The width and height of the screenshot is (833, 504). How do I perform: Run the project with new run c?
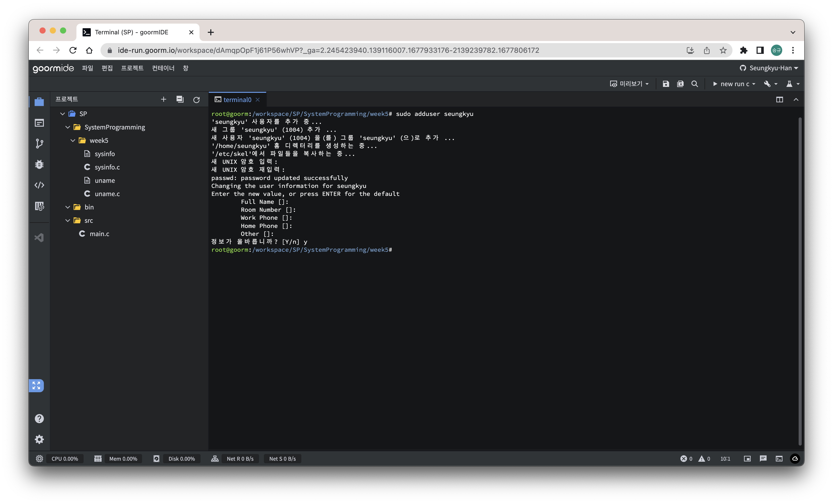point(731,84)
